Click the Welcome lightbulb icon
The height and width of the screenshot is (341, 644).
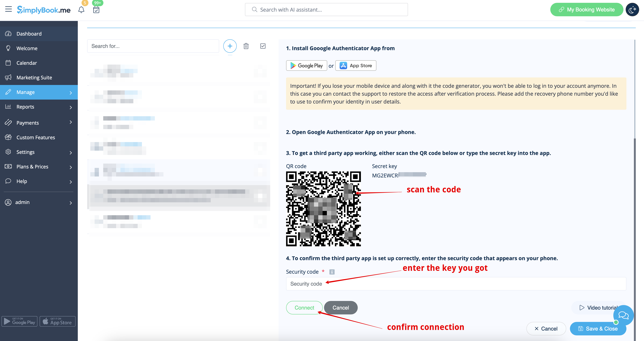[x=8, y=48]
